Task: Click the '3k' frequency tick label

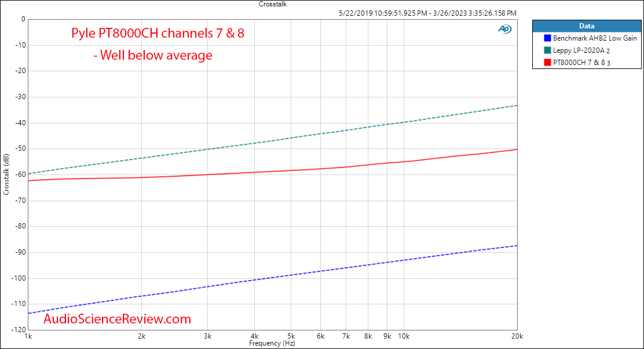Action: click(208, 336)
